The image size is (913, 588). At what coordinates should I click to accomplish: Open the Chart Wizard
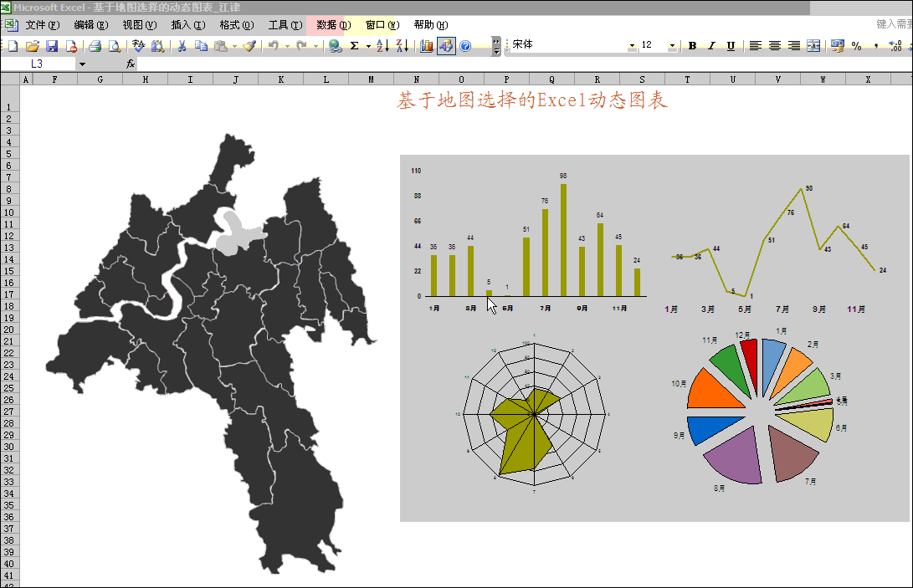coord(427,46)
